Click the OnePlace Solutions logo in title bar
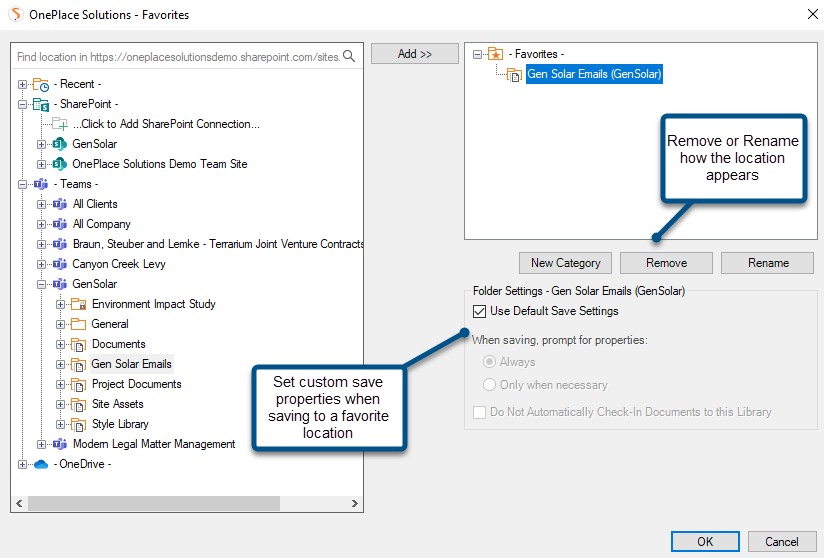Viewport: 824px width, 558px height. click(x=16, y=14)
